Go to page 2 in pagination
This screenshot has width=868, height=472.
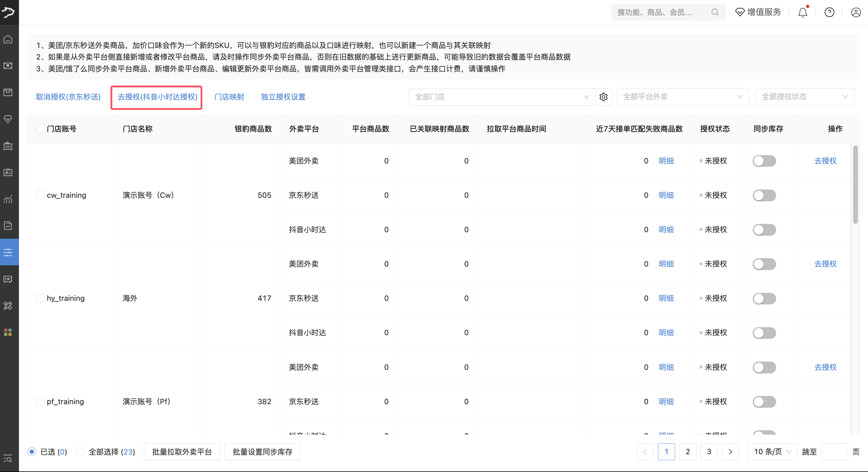(688, 452)
